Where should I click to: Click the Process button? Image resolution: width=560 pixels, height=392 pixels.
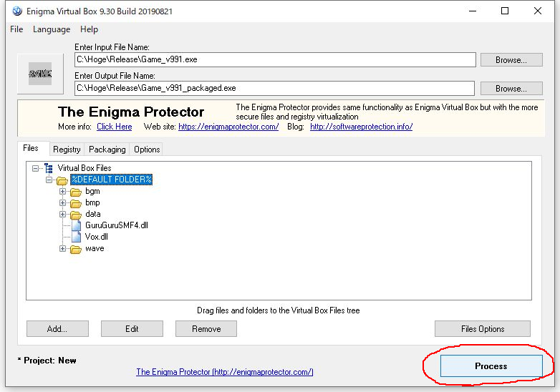tap(491, 366)
